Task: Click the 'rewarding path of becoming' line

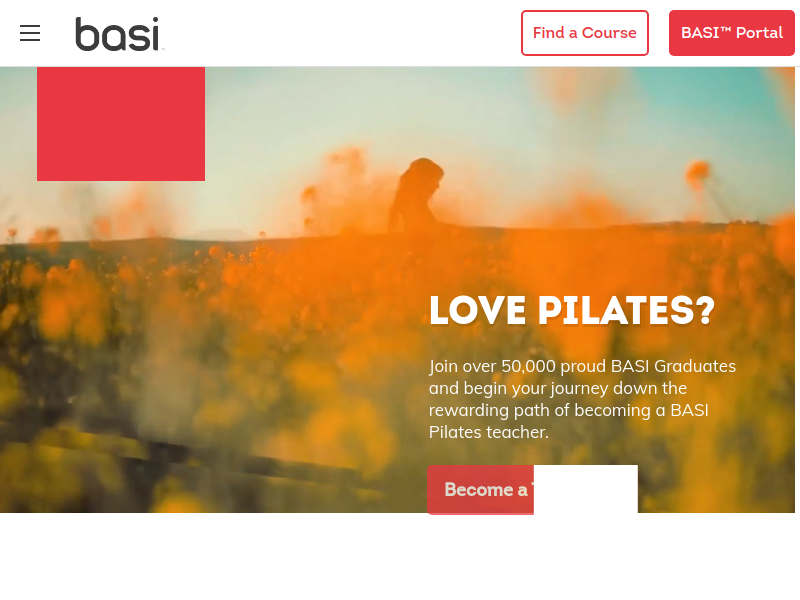Action: coord(568,410)
